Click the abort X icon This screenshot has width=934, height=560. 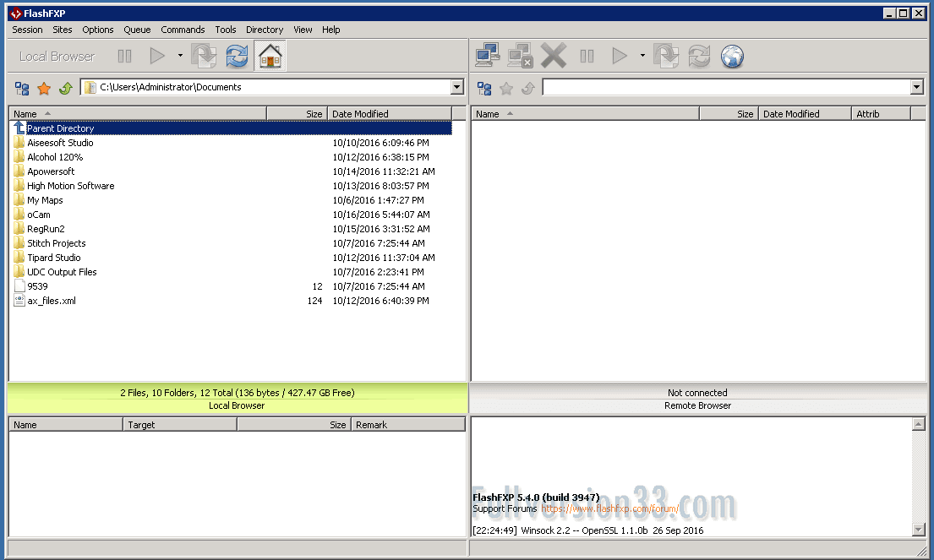(x=554, y=56)
